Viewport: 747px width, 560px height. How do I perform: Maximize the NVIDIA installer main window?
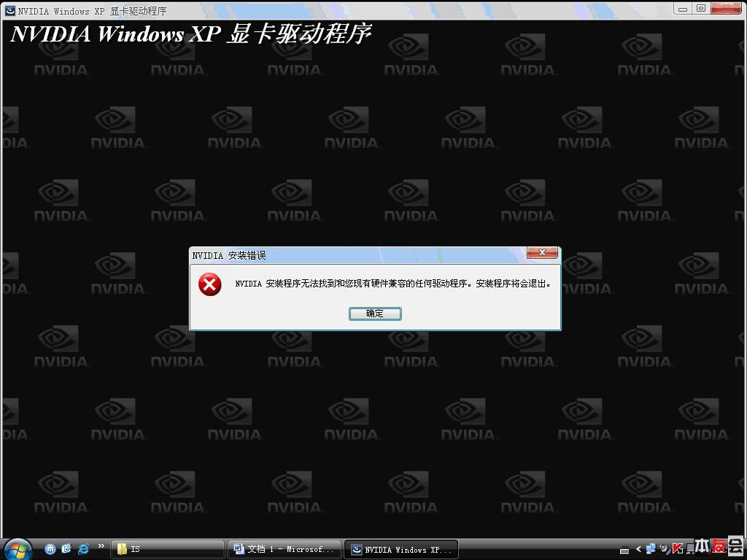point(701,8)
